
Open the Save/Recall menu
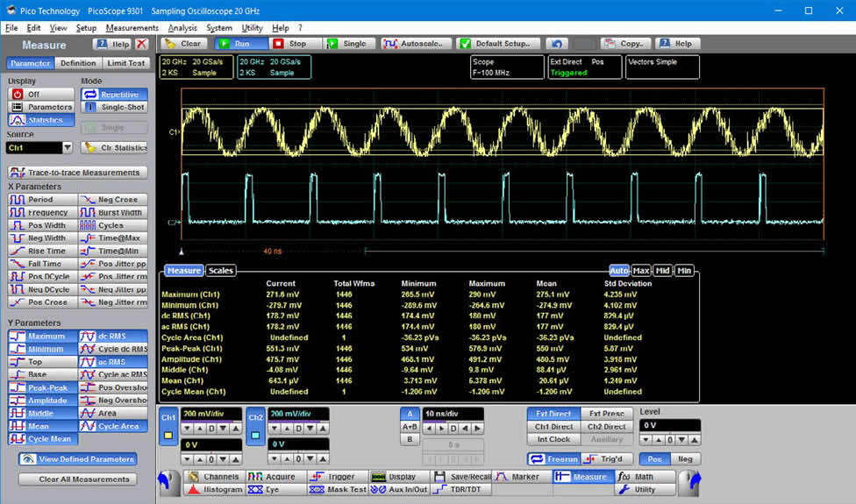[461, 477]
